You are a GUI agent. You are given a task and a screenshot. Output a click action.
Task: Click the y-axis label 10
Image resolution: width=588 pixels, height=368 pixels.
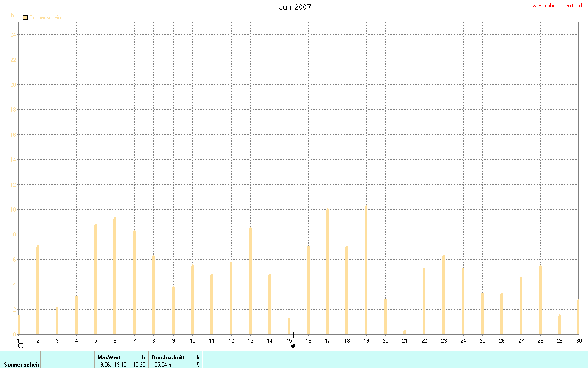[13, 210]
